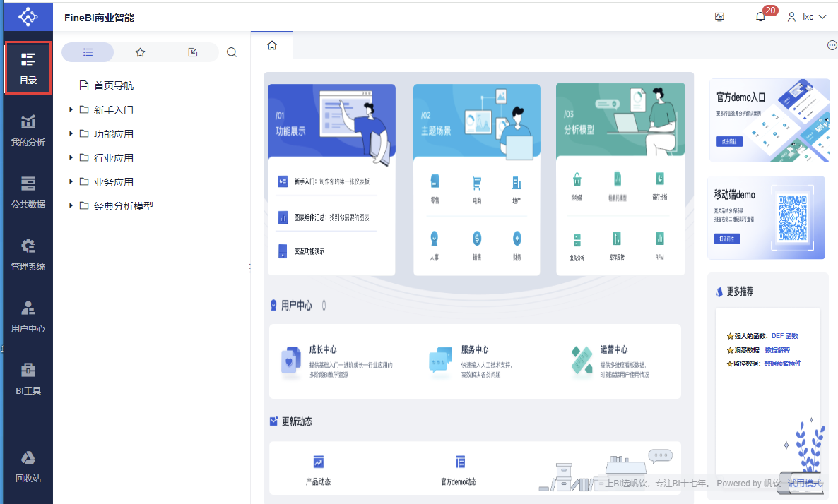Screen dimensions: 838x504
Task: Open 公共数据 in sidebar
Action: pos(28,193)
